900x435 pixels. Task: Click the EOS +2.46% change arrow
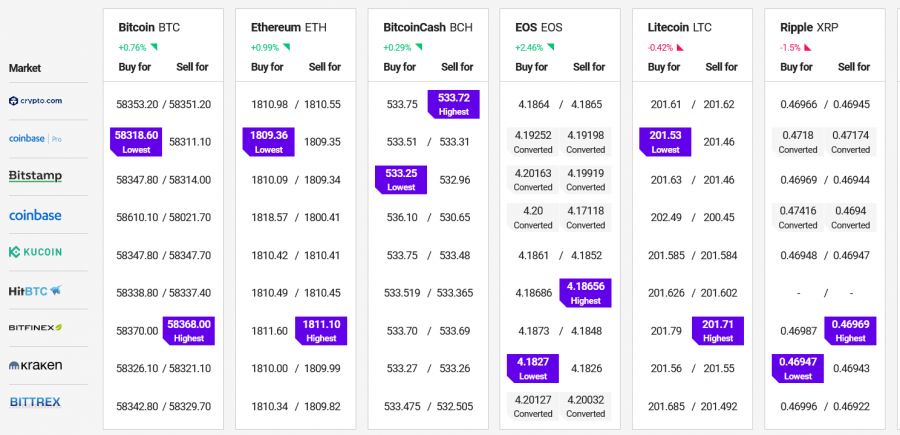point(550,47)
